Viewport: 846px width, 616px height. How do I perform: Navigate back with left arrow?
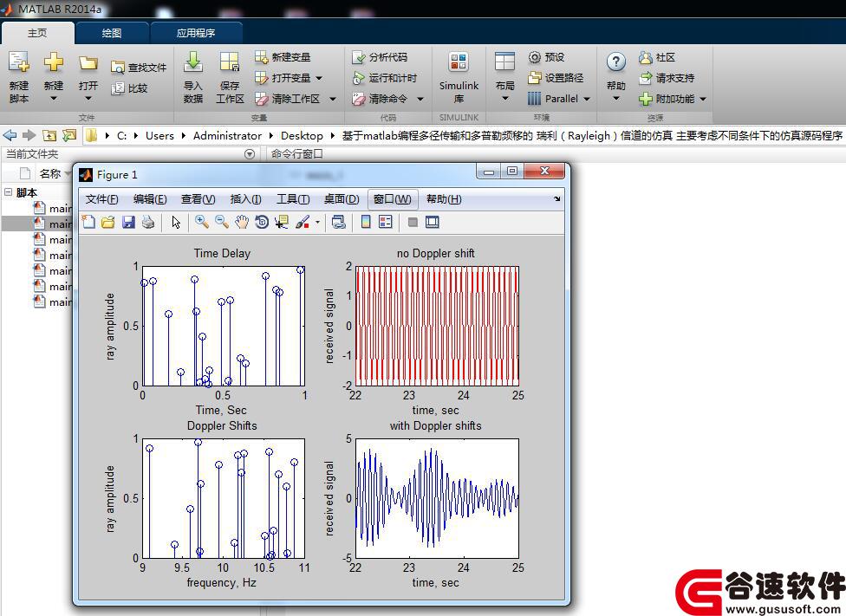tap(10, 135)
